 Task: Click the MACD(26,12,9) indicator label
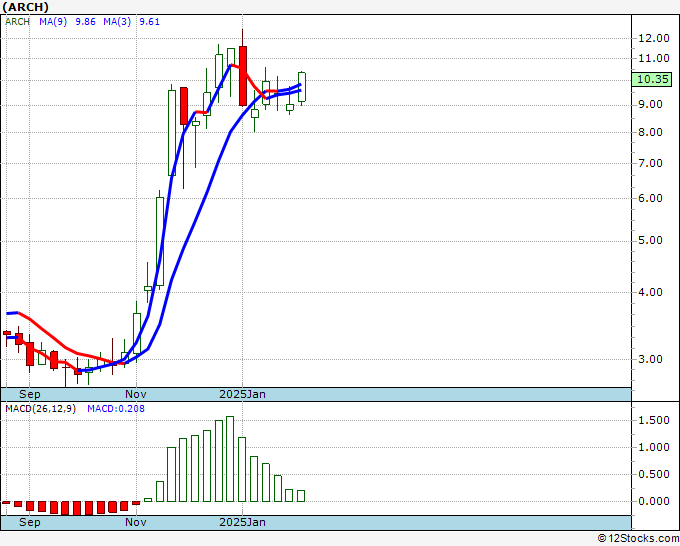tap(40, 409)
